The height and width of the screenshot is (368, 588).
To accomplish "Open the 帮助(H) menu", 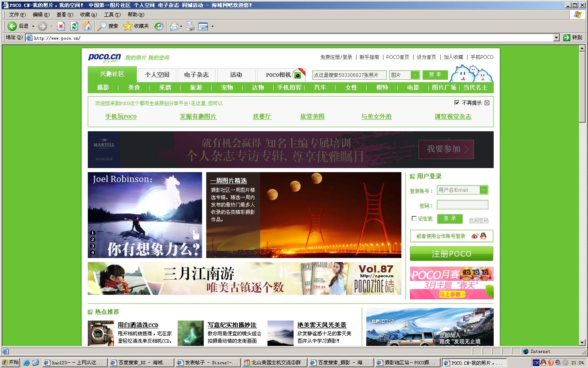I will click(x=136, y=15).
